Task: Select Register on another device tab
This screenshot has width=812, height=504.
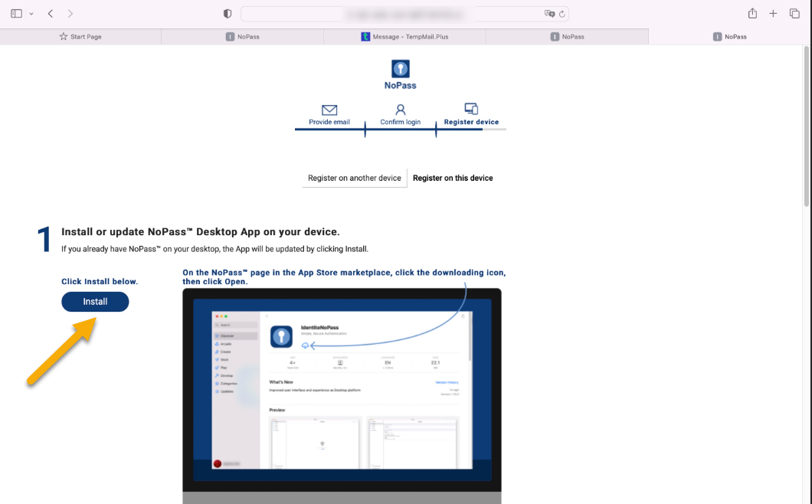Action: pos(354,178)
